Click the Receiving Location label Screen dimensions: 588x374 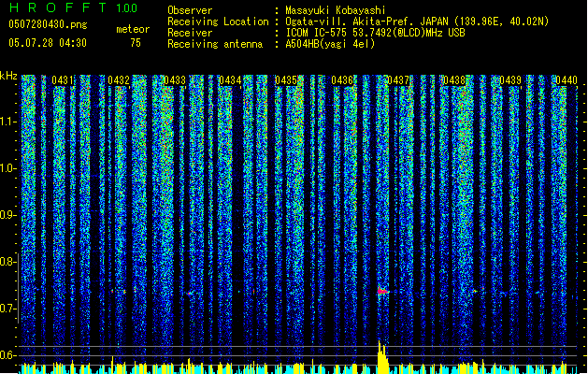[218, 22]
